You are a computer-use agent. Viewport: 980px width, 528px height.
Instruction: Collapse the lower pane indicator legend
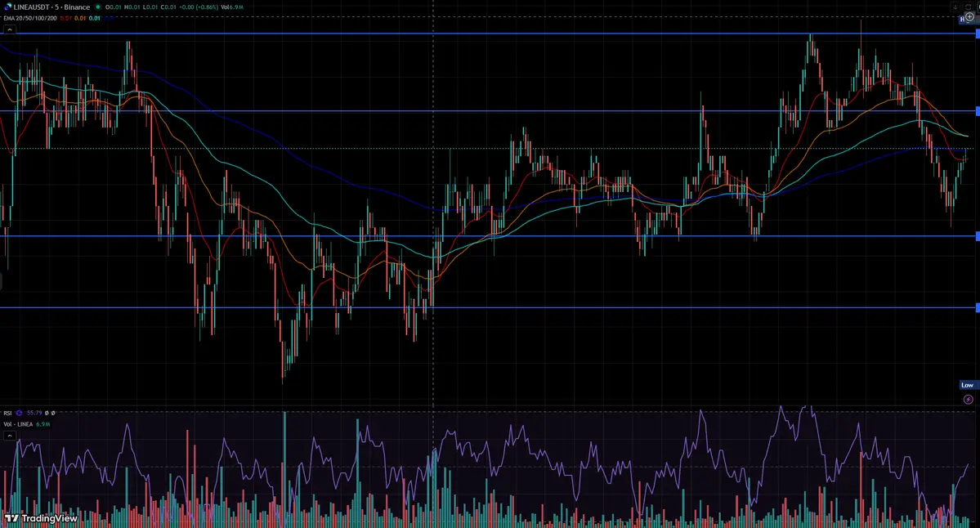(9, 436)
